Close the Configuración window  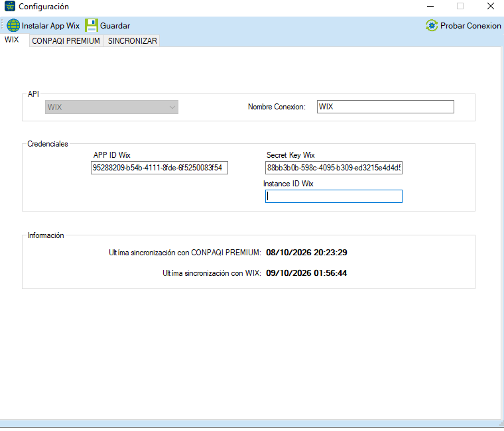point(491,6)
